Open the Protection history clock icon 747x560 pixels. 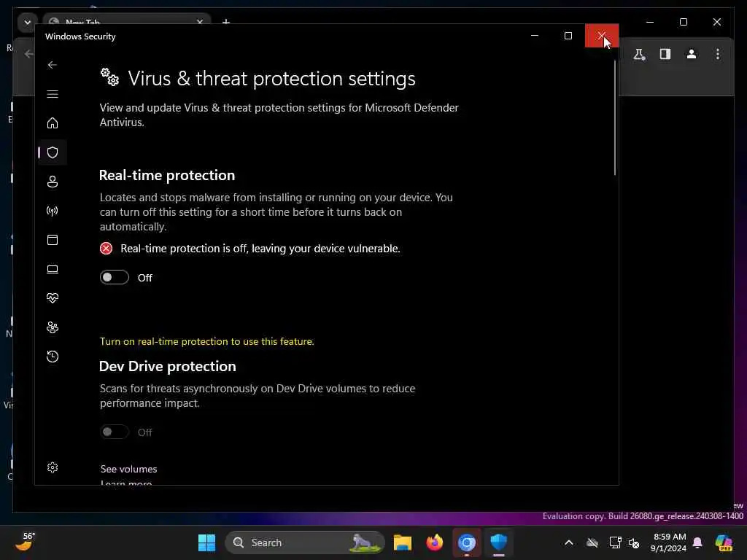53,356
